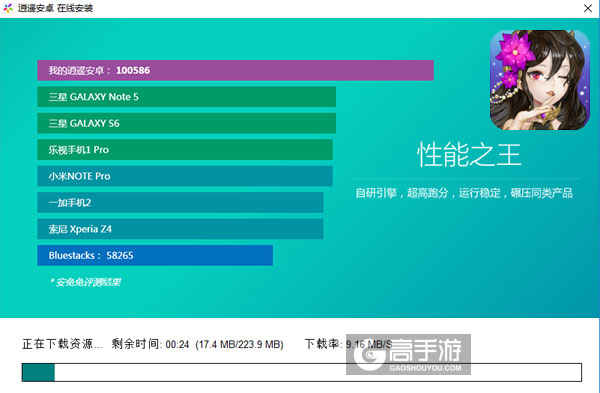Viewport: 600px width, 393px height.
Task: Close the 逍遥安卓 installer window
Action: point(588,8)
